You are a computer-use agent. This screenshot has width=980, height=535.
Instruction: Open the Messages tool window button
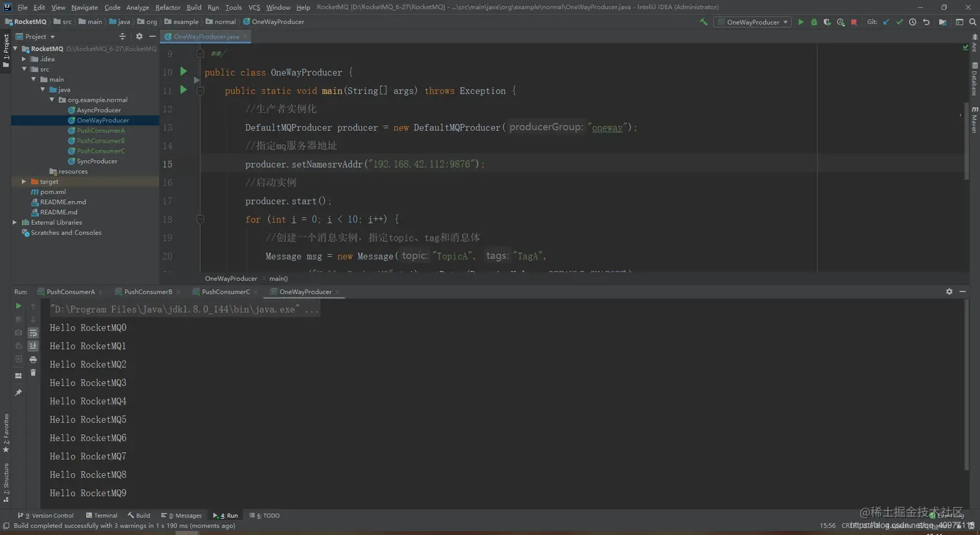tap(181, 516)
